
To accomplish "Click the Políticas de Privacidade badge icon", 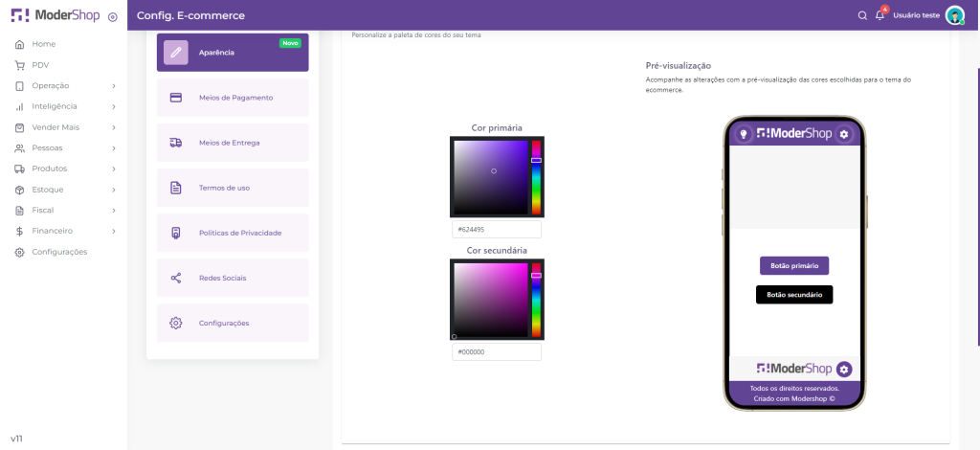I will [x=176, y=233].
